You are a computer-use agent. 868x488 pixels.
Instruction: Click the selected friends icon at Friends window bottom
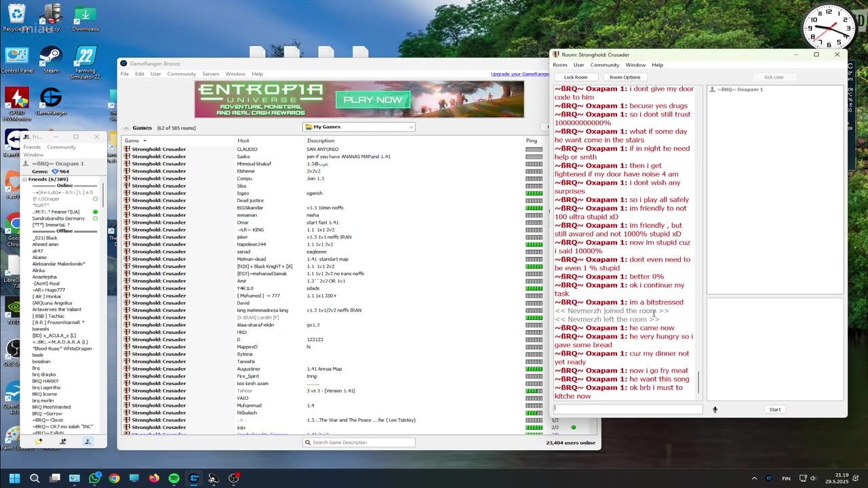tap(87, 441)
